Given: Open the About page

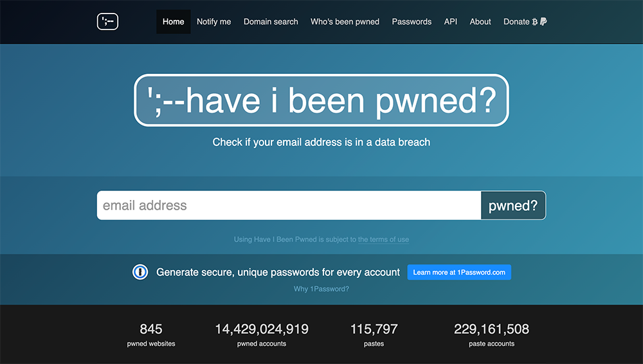Looking at the screenshot, I should pos(480,22).
